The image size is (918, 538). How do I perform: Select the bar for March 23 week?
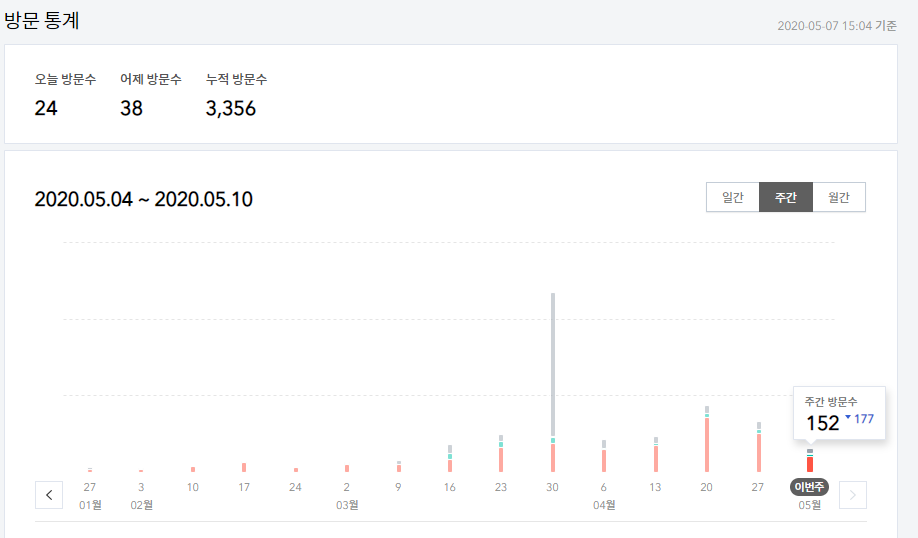(x=501, y=453)
